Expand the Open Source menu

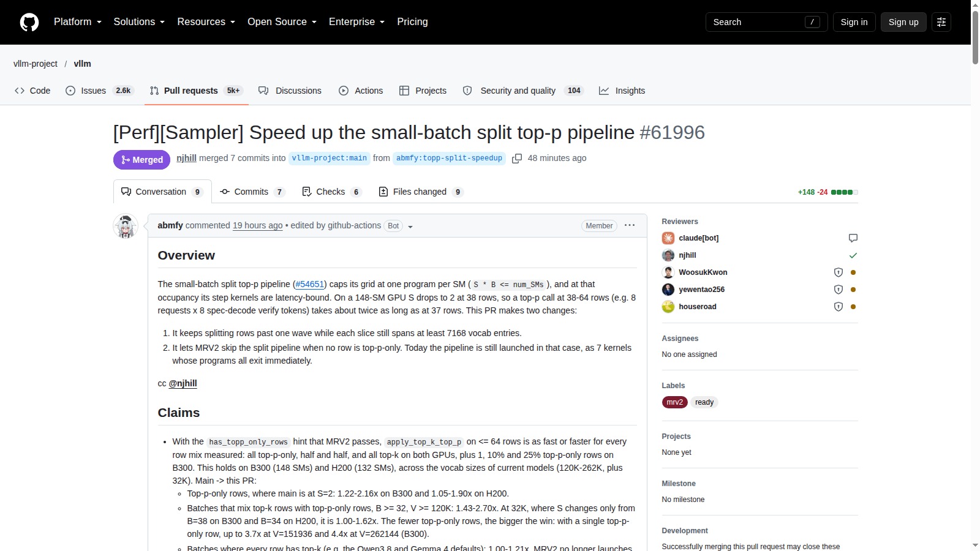(282, 22)
